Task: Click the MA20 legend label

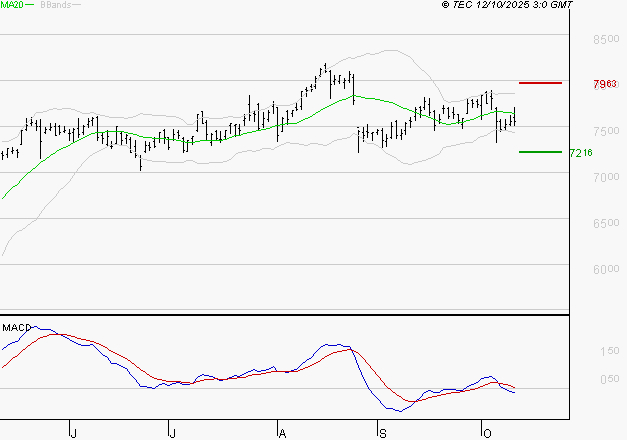Action: tap(12, 5)
